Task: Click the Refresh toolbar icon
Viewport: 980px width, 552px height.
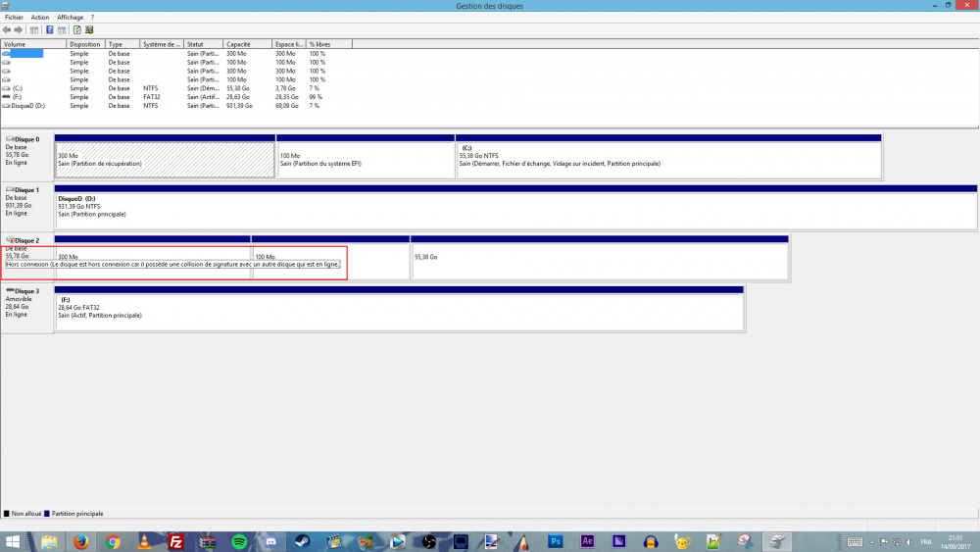Action: [77, 30]
